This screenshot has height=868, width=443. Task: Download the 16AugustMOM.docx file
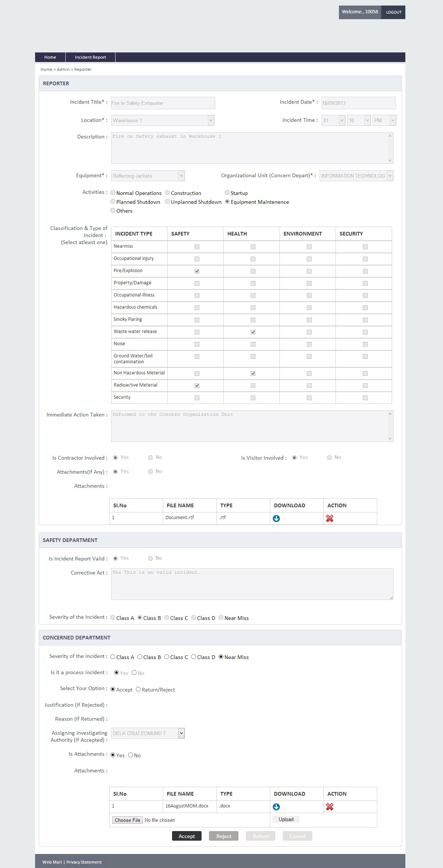[x=276, y=807]
